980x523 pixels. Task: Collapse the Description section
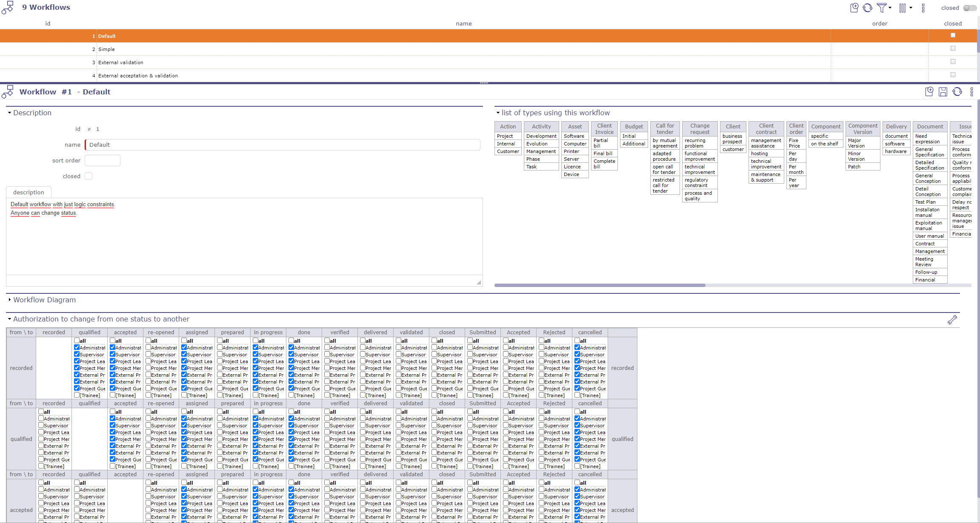(x=9, y=112)
